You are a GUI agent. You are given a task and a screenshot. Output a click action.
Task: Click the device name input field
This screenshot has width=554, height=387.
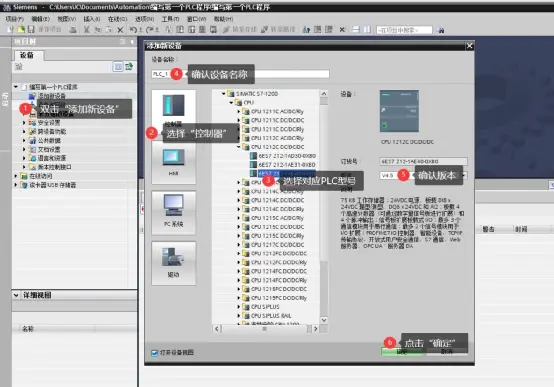pyautogui.click(x=240, y=74)
